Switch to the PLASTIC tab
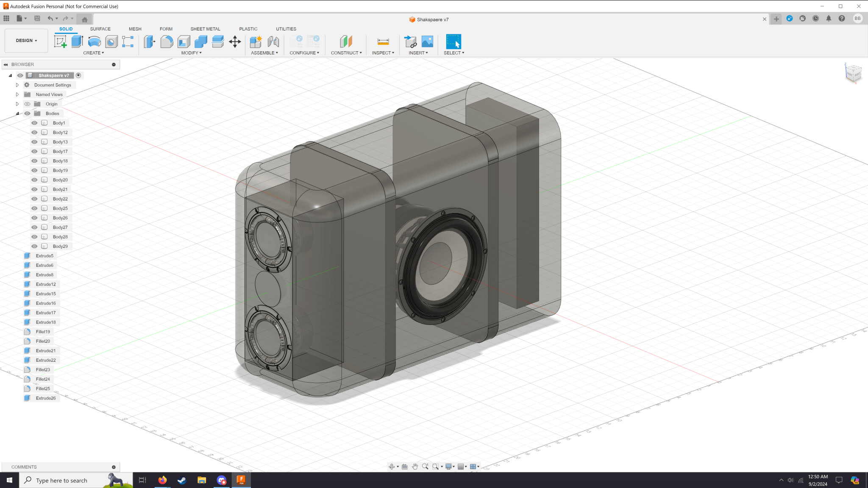This screenshot has height=488, width=868. click(248, 29)
